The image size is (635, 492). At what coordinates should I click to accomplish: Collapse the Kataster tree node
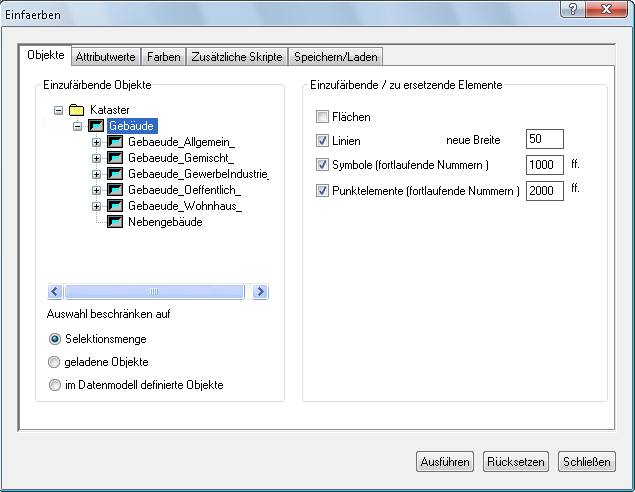tap(58, 110)
